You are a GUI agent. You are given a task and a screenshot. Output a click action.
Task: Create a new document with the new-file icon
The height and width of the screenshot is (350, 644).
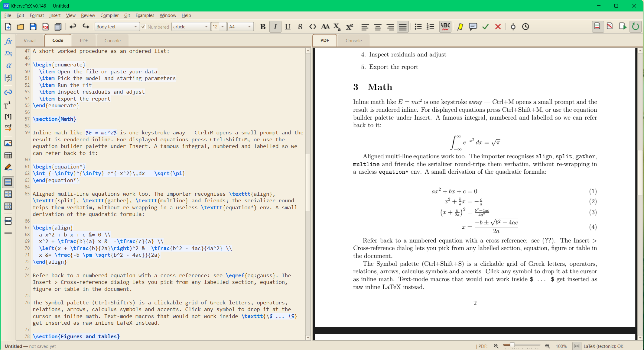(8, 27)
